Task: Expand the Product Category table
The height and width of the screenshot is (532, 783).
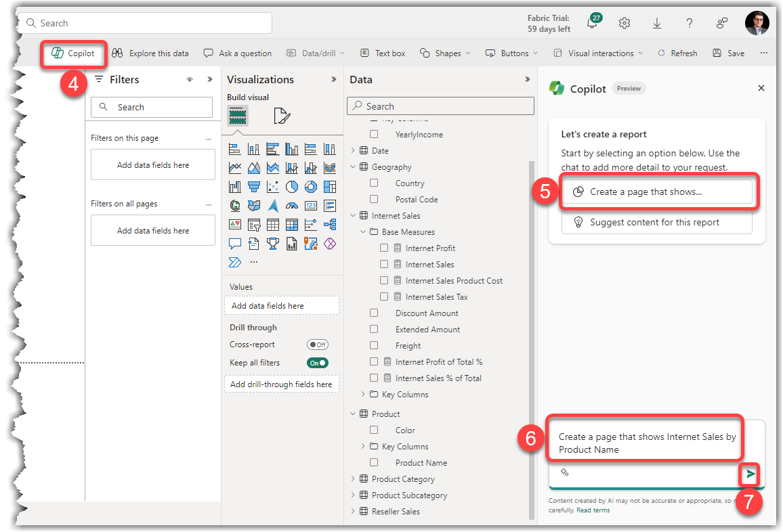Action: pos(353,479)
